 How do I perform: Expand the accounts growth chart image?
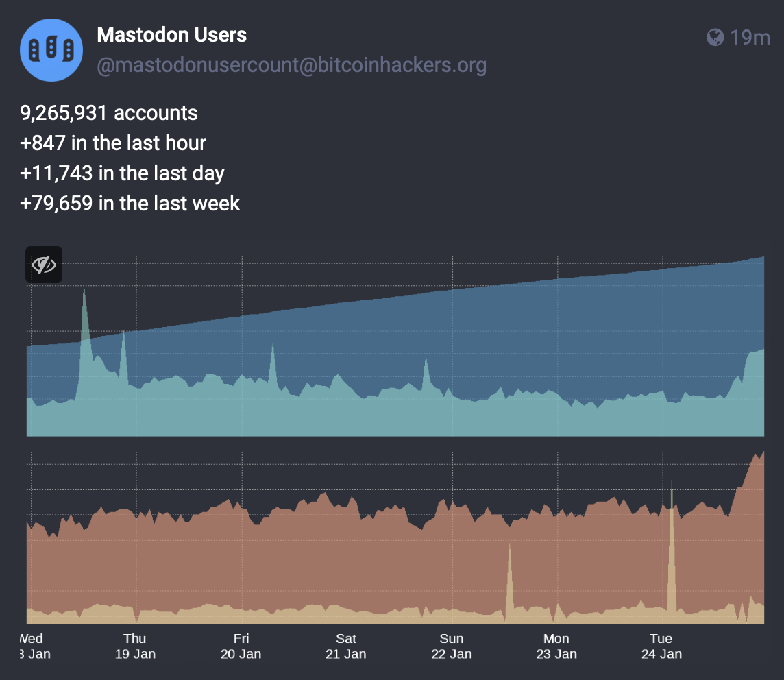point(395,452)
